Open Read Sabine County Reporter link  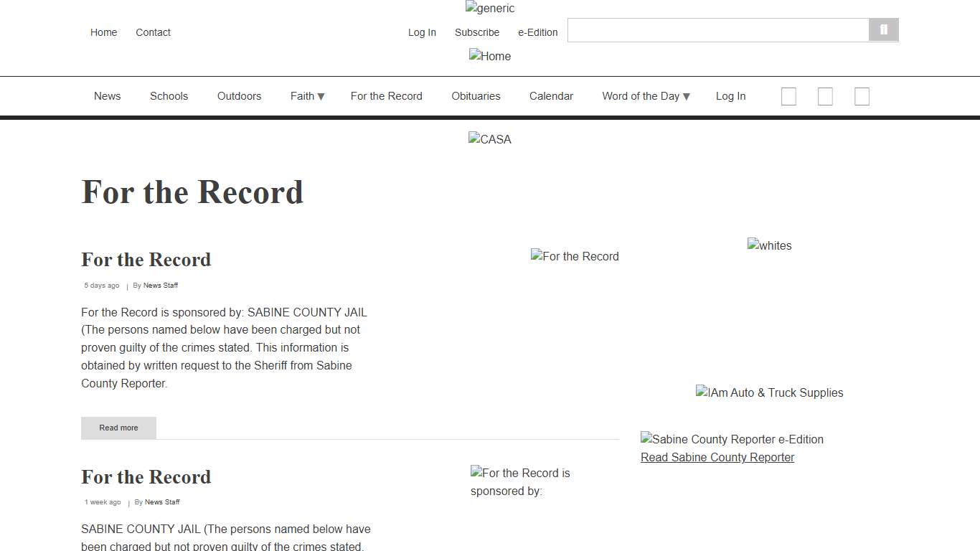pyautogui.click(x=717, y=457)
